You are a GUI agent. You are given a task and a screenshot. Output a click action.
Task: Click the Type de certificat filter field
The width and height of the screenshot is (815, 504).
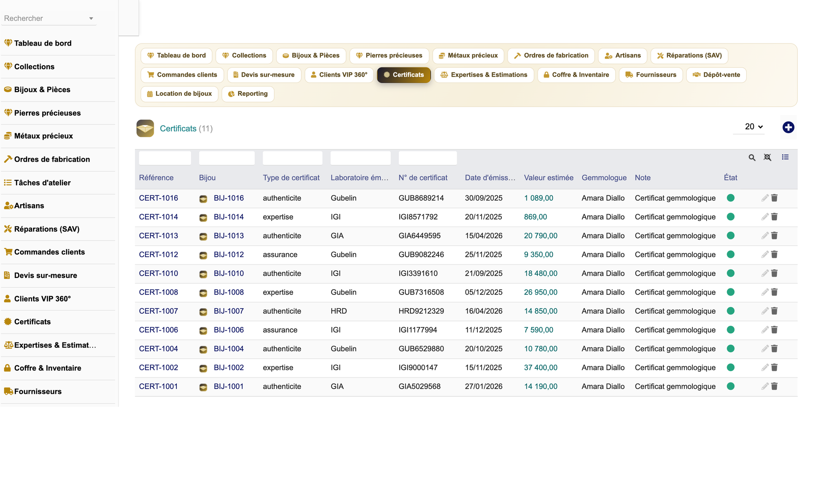tap(292, 158)
